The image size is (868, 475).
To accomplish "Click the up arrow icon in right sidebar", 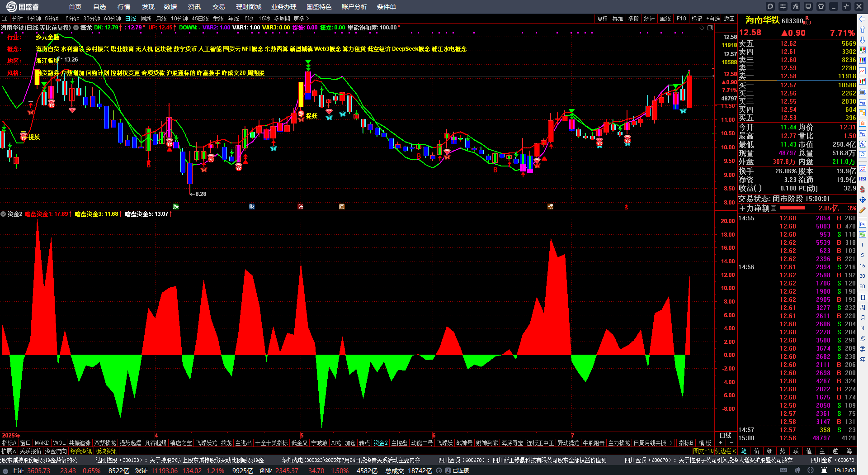I will coord(863,29).
